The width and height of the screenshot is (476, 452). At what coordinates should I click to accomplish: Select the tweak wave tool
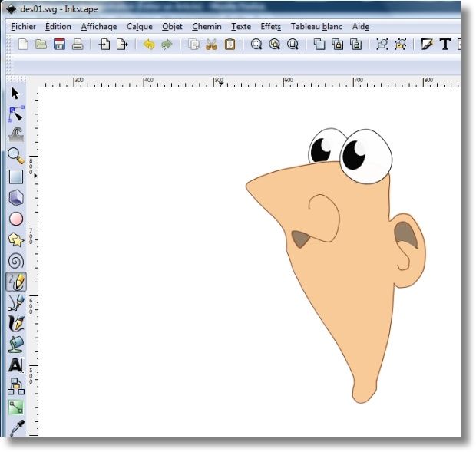(16, 134)
